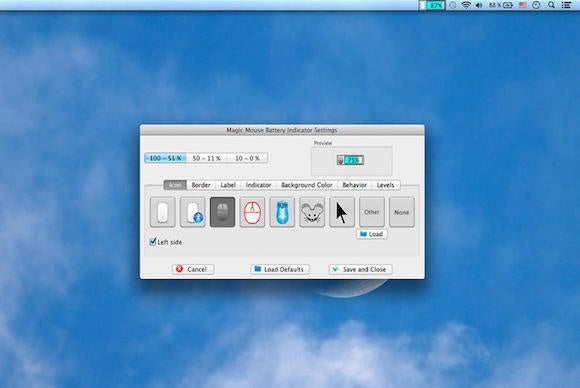
Task: Click Save and Close button
Action: tap(360, 269)
